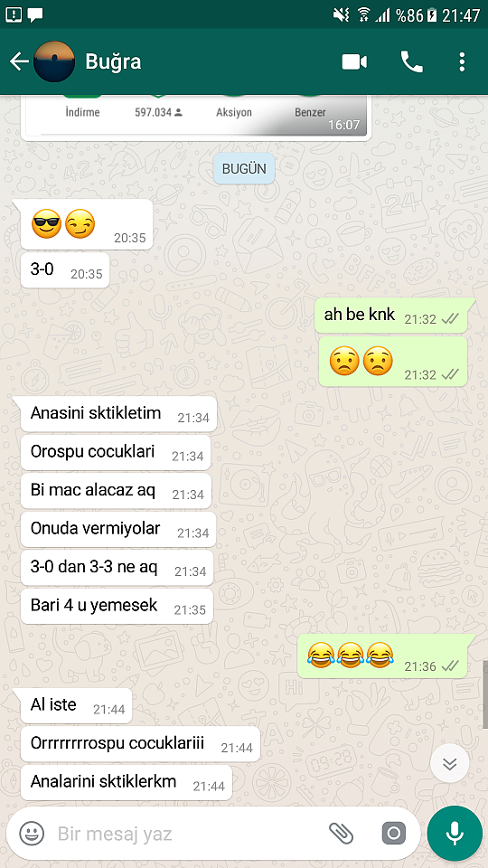Tap the 'ah be knk' sent message

pyautogui.click(x=390, y=316)
